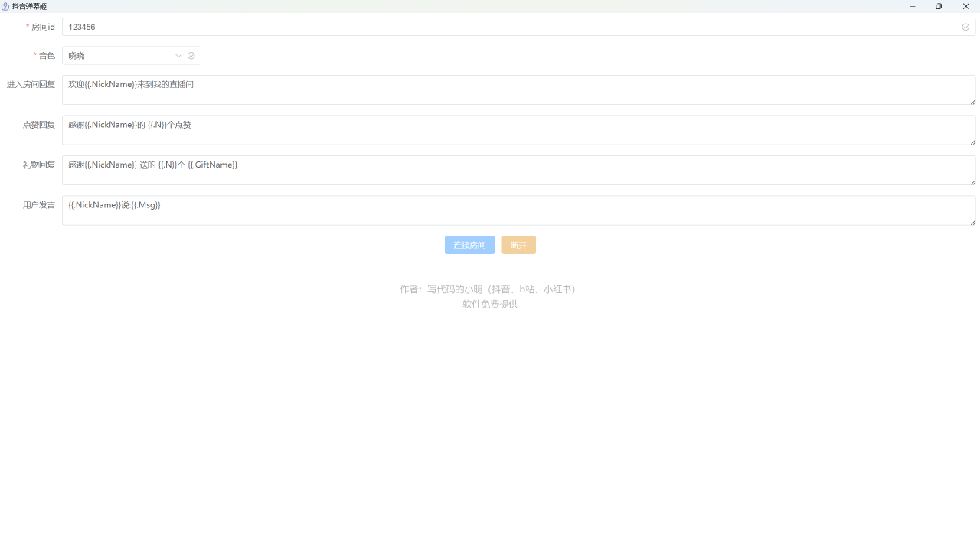Click the 连接房间 button
Image resolution: width=980 pixels, height=551 pixels.
coord(469,245)
